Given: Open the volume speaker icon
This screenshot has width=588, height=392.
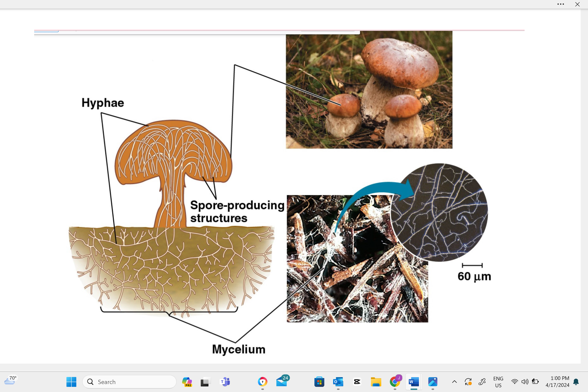Looking at the screenshot, I should [525, 382].
